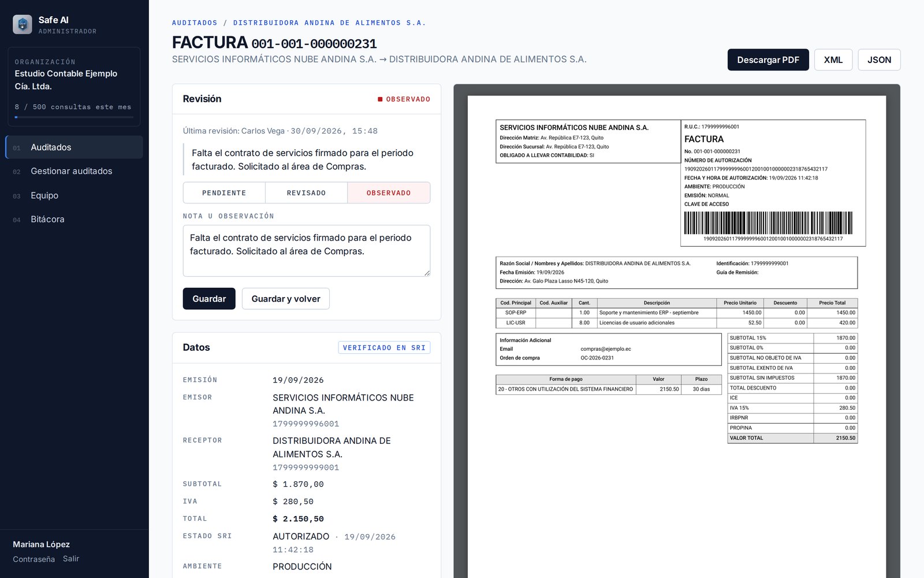Click the emisor RUC 1799999996001

tap(305, 424)
